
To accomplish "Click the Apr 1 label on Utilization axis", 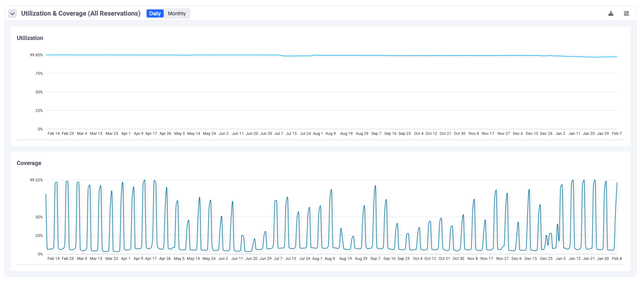I will (126, 133).
